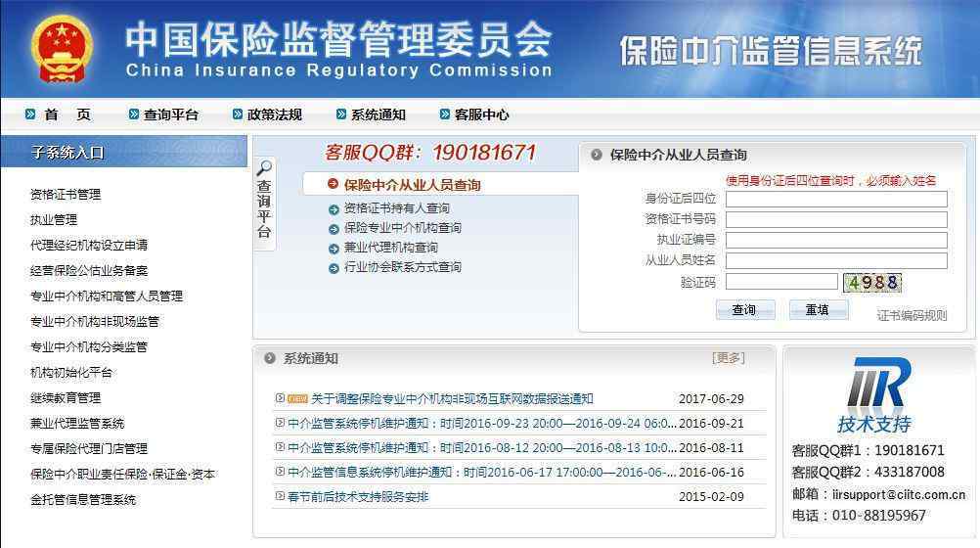Open maintenance notice dated 2016-06-16
This screenshot has height=548, width=980.
pyautogui.click(x=482, y=473)
